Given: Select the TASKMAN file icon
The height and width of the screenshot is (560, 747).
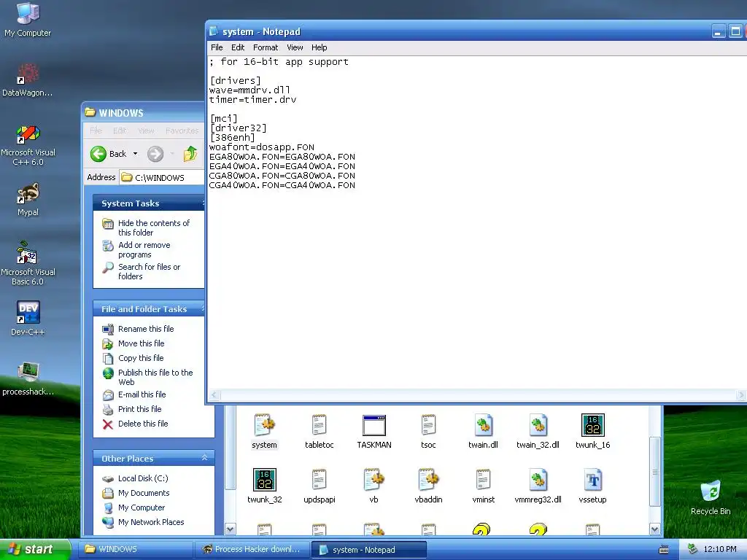Looking at the screenshot, I should [374, 432].
